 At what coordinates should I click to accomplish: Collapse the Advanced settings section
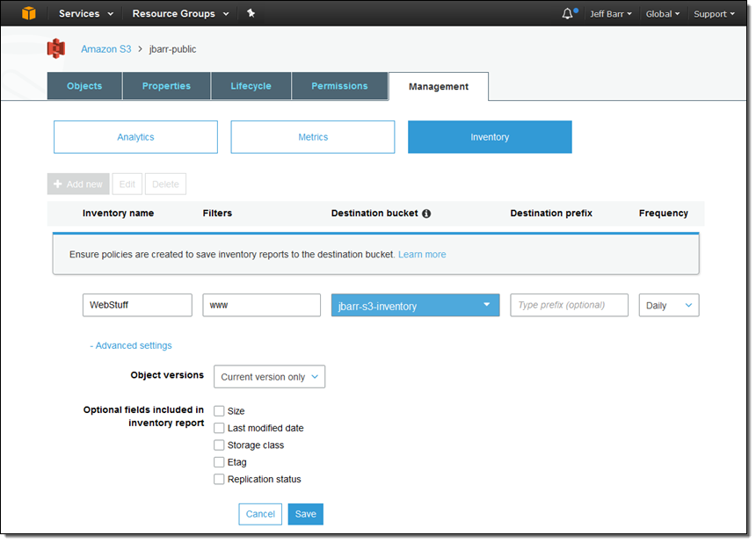(x=131, y=345)
